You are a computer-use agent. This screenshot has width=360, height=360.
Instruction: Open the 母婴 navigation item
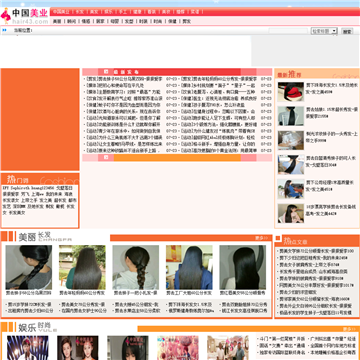[x=115, y=21]
